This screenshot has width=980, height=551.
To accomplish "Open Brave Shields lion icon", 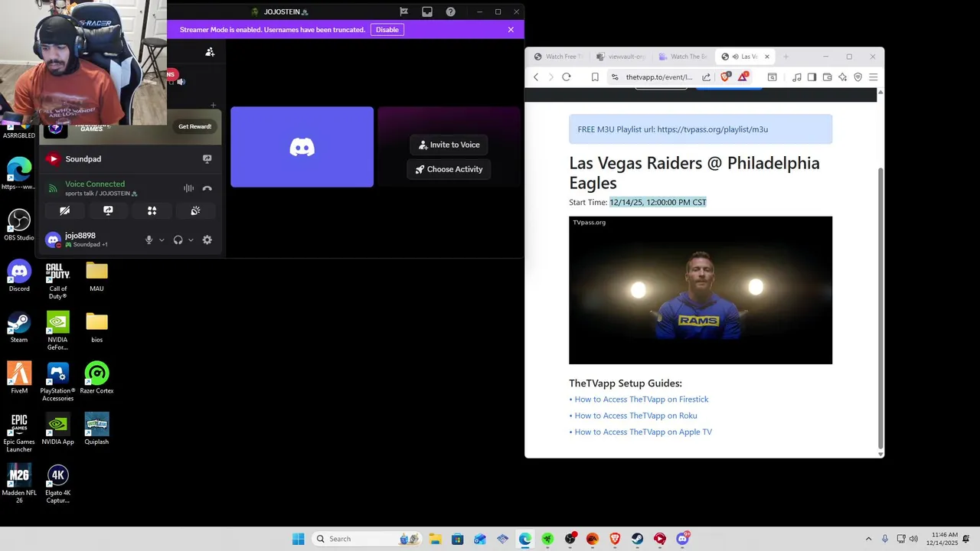I will click(x=725, y=77).
